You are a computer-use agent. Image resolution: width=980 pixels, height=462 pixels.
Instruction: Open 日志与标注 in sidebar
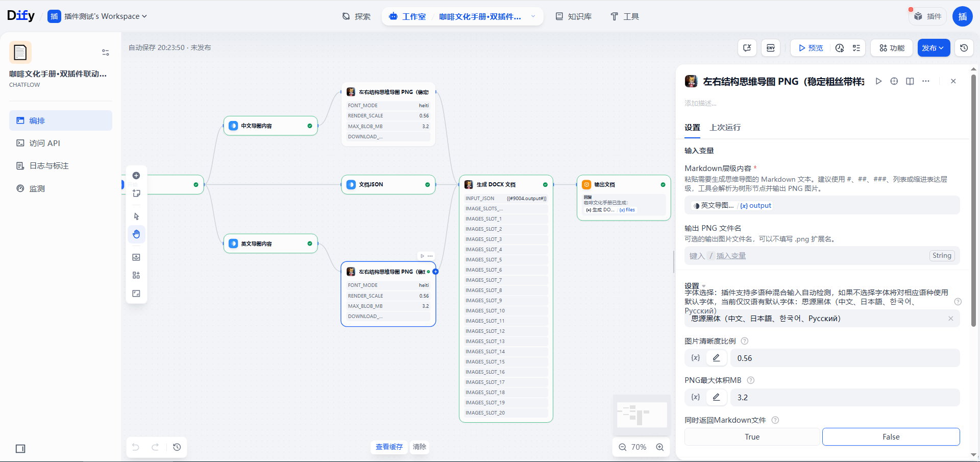click(x=61, y=166)
